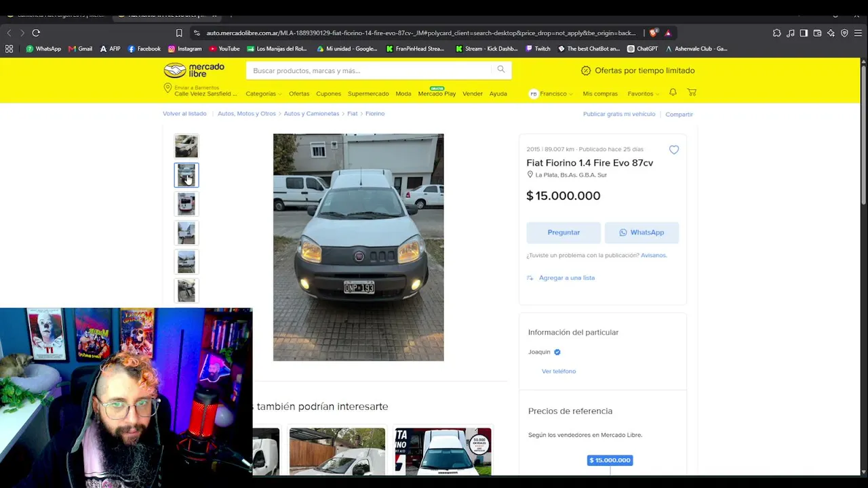
Task: Click the browser forward arrow
Action: coord(22,33)
